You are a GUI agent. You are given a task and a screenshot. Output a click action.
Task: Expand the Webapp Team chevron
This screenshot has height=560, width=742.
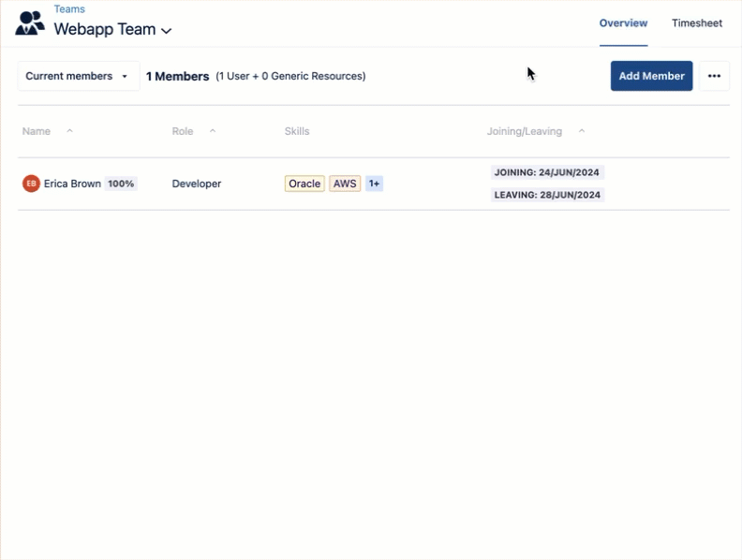pyautogui.click(x=167, y=31)
